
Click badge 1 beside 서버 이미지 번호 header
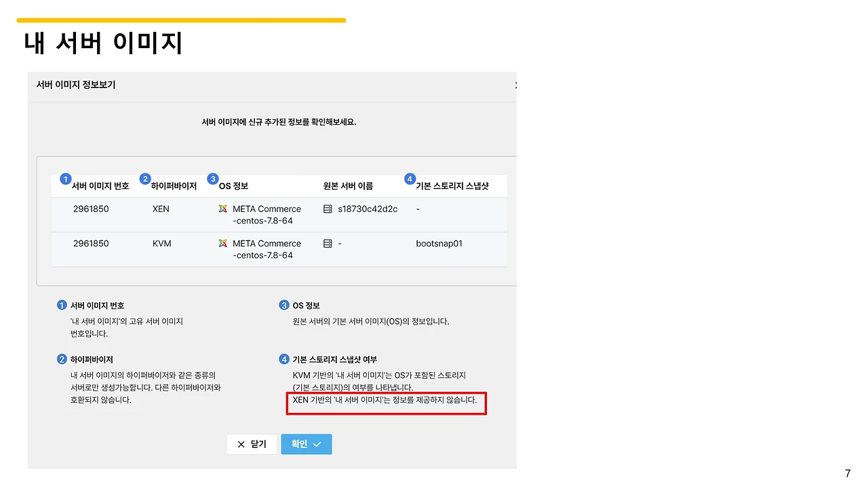coord(65,179)
